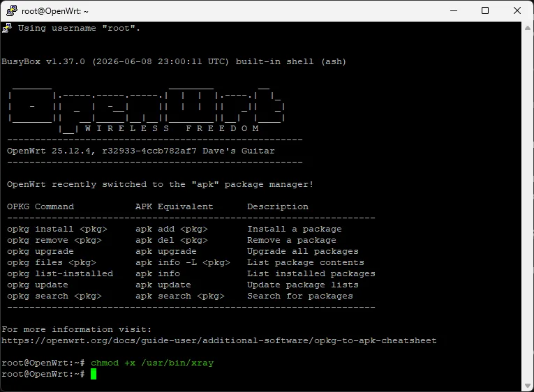Click "opkg update" in the table
This screenshot has width=534, height=392.
(x=38, y=285)
